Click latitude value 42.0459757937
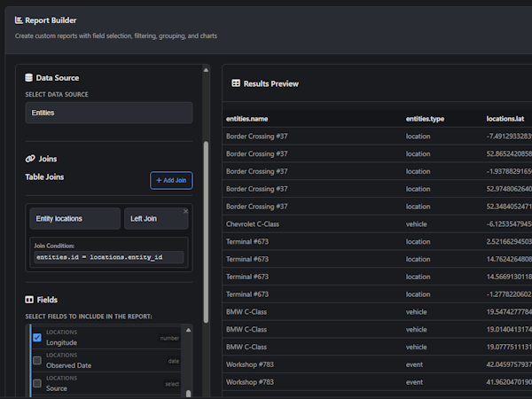 [x=509, y=364]
